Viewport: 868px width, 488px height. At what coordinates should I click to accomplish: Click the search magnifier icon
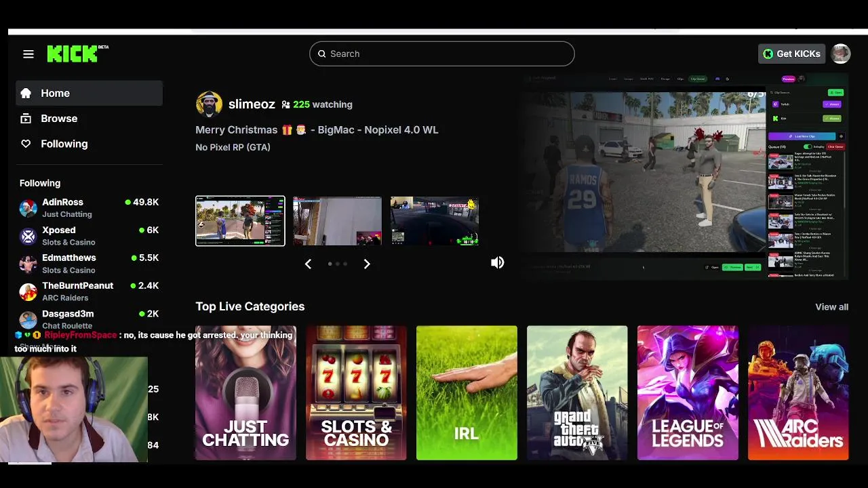pos(322,54)
